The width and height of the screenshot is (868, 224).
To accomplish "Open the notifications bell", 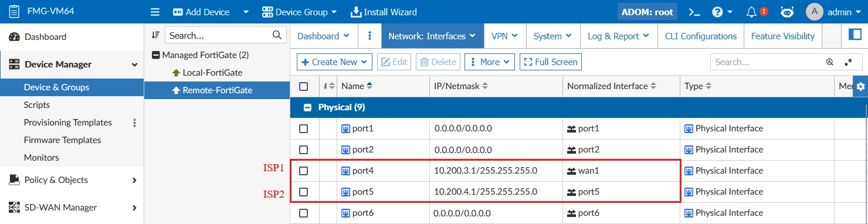I will pos(751,12).
